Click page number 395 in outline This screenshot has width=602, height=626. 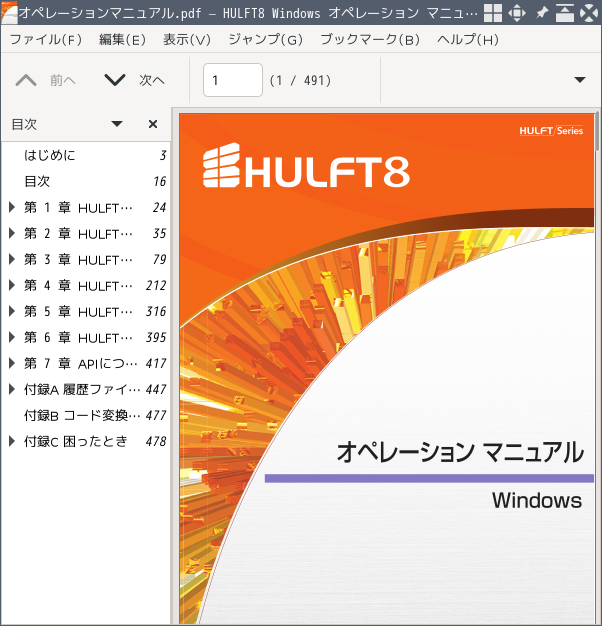click(x=156, y=337)
